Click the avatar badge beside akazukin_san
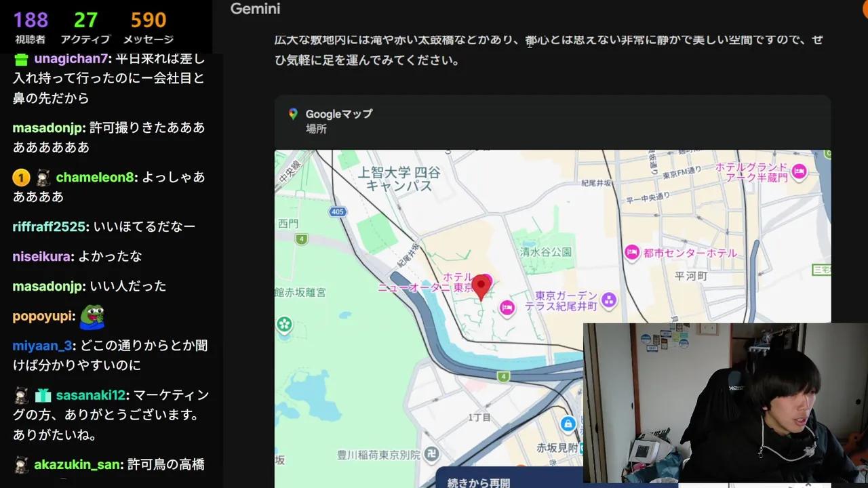Screen dimensions: 868x488 [21, 465]
